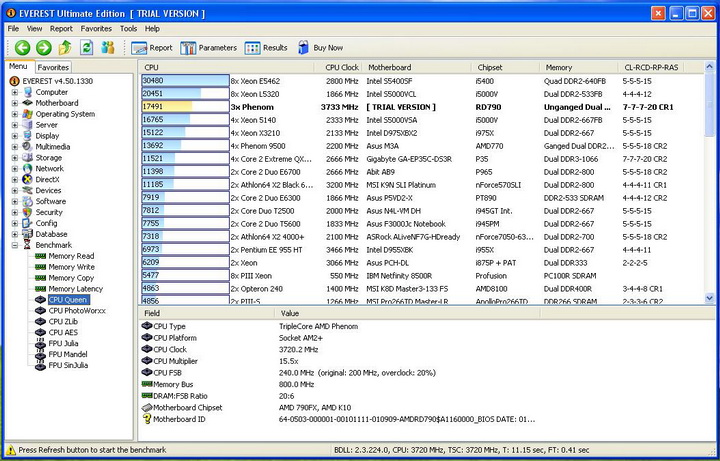Click results list scroll down arrow
Screen dimensions: 720x461
point(709,298)
